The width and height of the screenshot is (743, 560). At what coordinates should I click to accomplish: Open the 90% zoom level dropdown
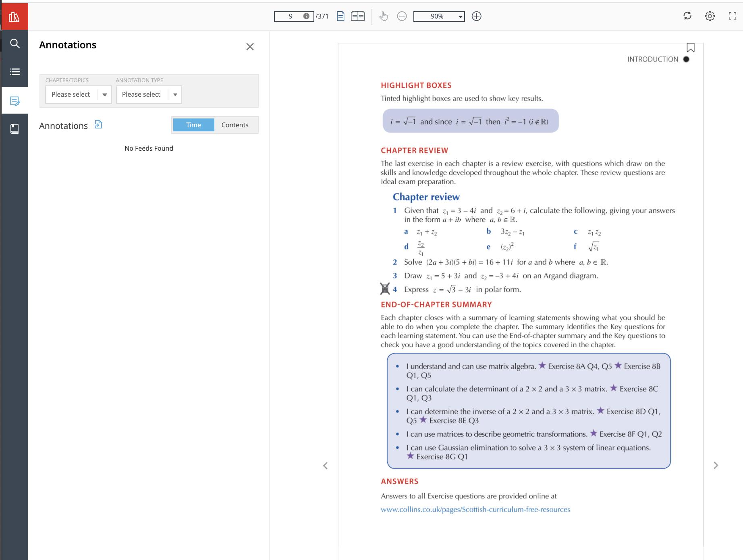pos(439,16)
